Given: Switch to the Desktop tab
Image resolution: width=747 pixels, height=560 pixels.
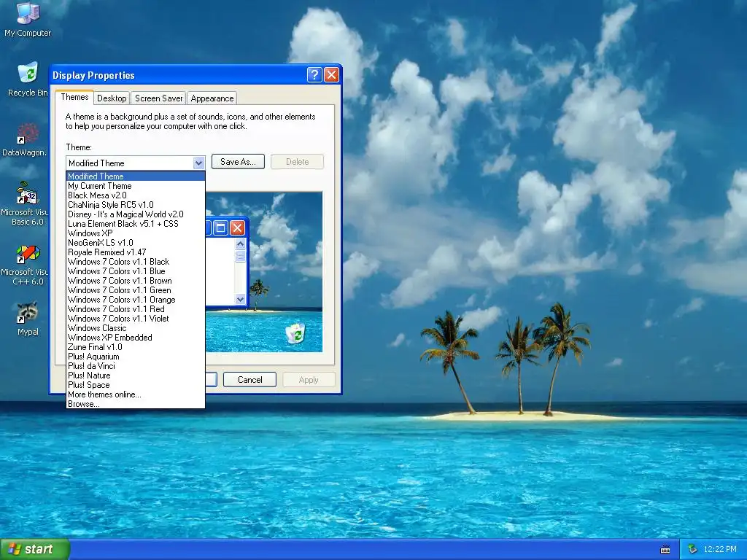Looking at the screenshot, I should click(x=112, y=98).
